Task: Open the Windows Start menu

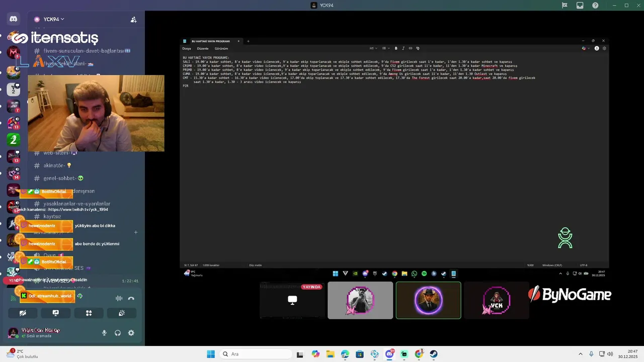Action: click(x=211, y=354)
